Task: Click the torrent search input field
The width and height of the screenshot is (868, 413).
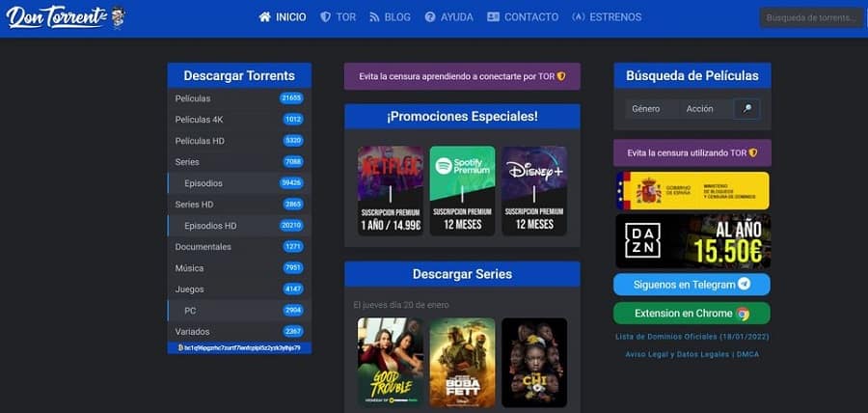Action: [811, 17]
